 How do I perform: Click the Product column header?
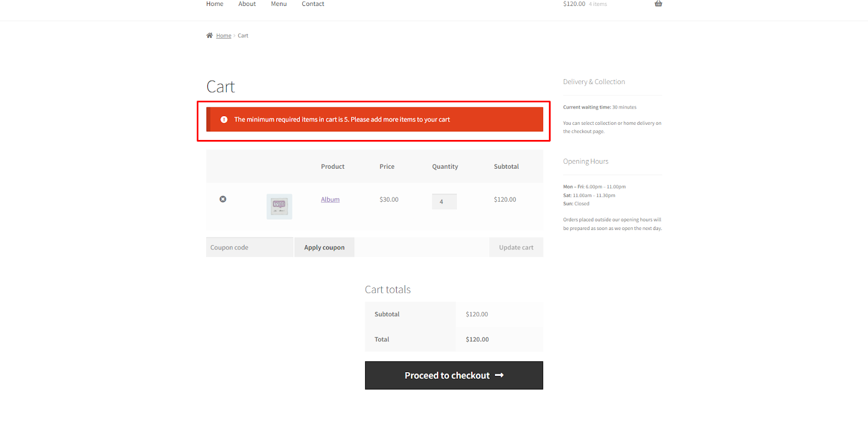point(333,167)
